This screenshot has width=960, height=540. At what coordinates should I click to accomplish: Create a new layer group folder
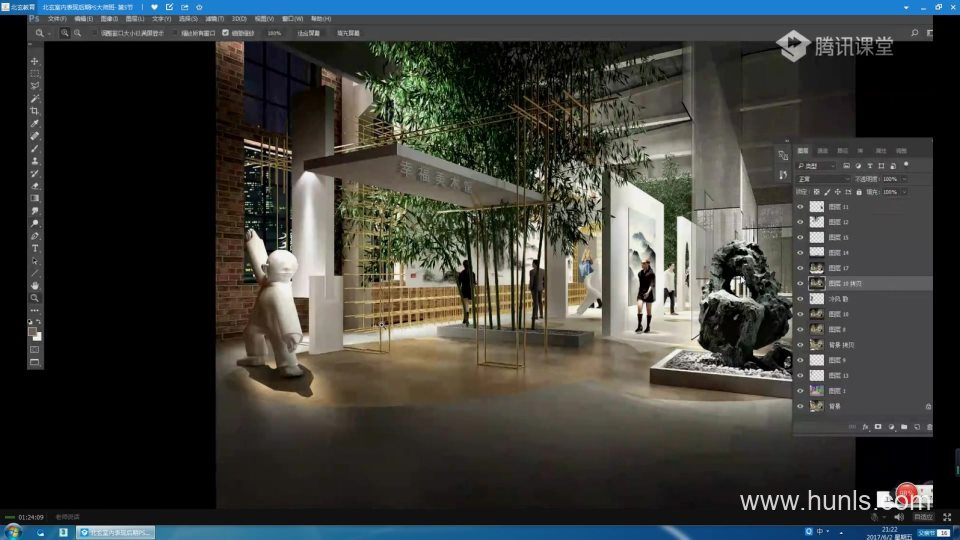[x=904, y=427]
